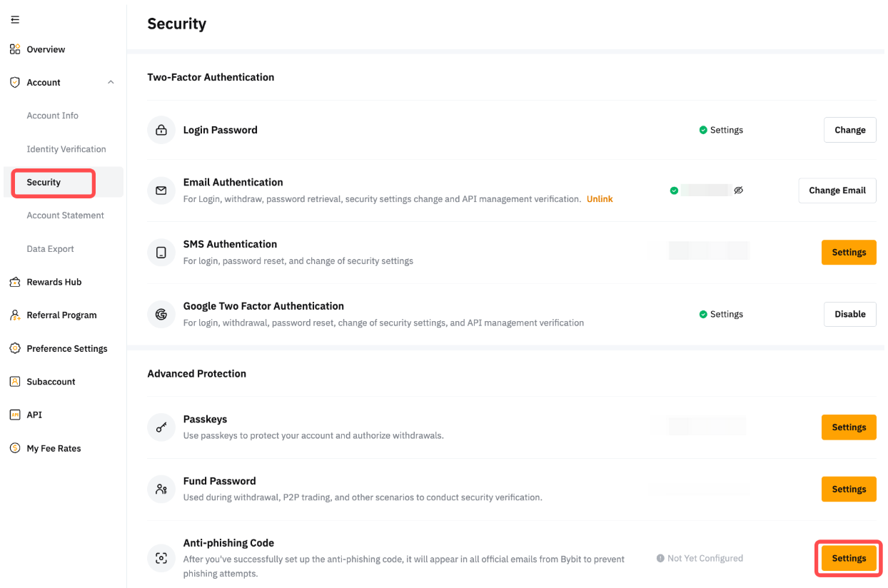Open Anti-phishing Code Settings button

[x=849, y=559]
